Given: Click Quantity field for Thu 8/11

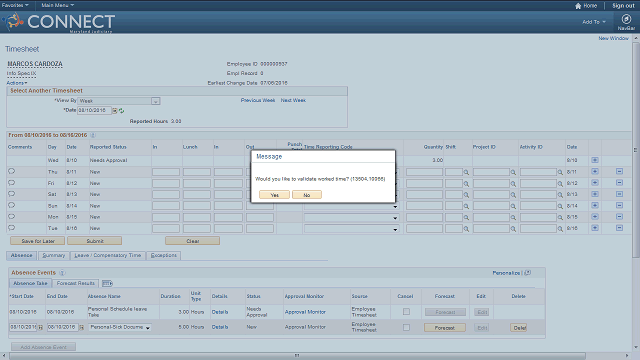Looking at the screenshot, I should click(424, 172).
